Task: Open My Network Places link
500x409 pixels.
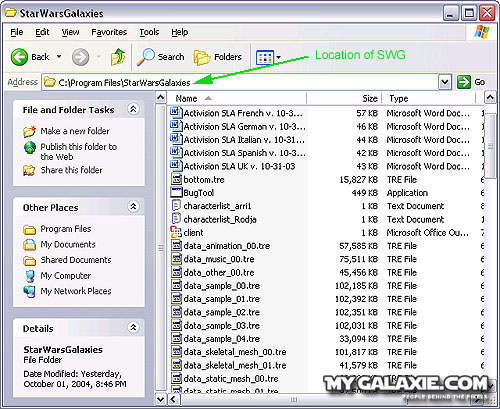Action: (x=76, y=291)
